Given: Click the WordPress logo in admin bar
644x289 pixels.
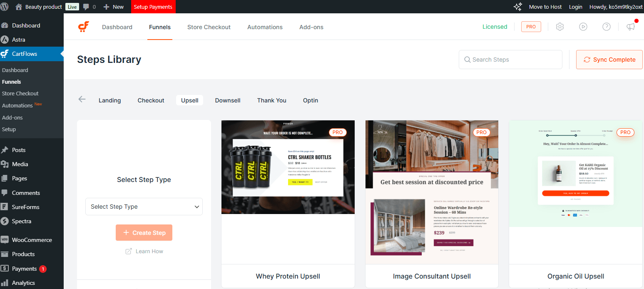Looking at the screenshot, I should (x=6, y=7).
